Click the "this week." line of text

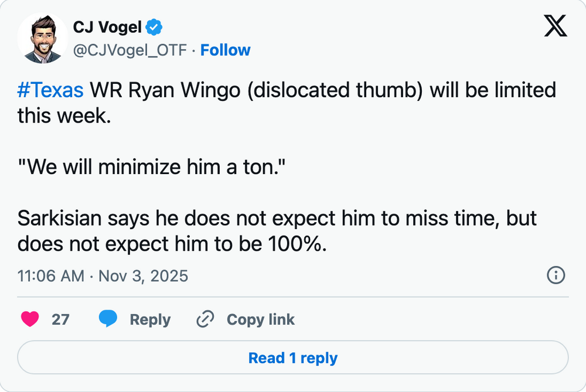pyautogui.click(x=63, y=115)
